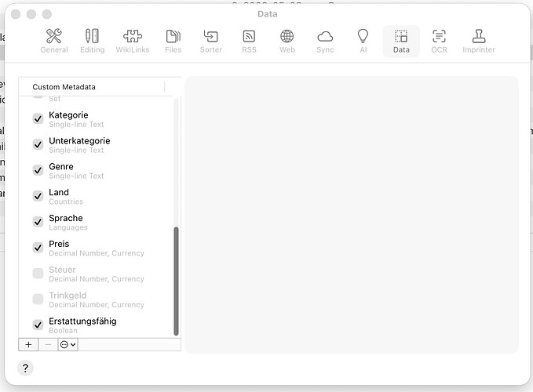Open the Files settings pane
The width and height of the screenshot is (533, 392).
pyautogui.click(x=173, y=41)
